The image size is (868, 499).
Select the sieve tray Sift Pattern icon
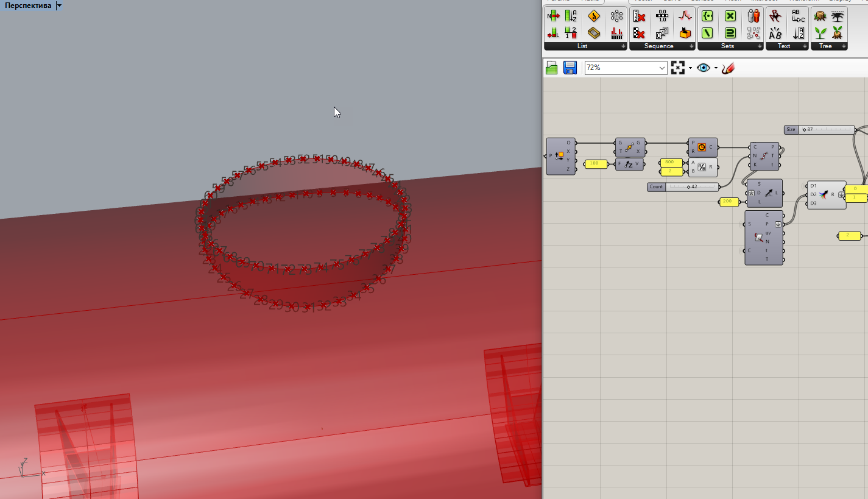pos(594,33)
